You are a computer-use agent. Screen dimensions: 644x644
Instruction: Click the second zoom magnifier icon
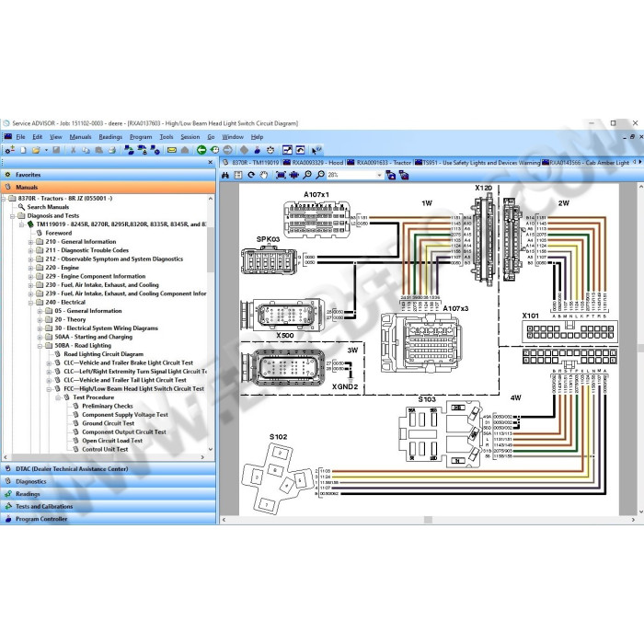[x=320, y=176]
